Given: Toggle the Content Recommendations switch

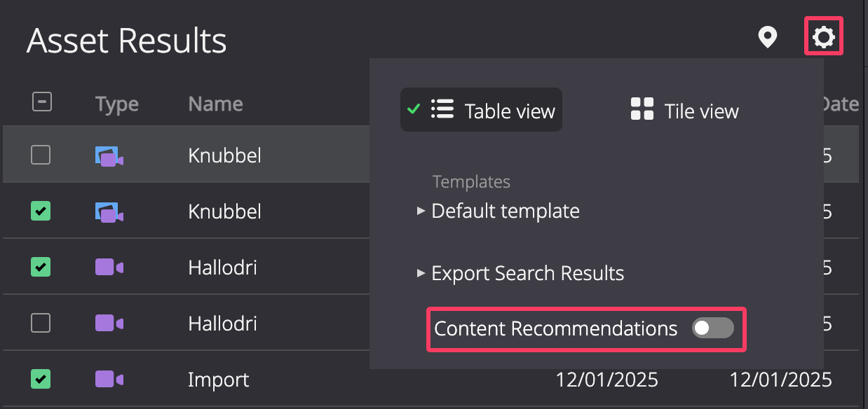Looking at the screenshot, I should pyautogui.click(x=712, y=328).
